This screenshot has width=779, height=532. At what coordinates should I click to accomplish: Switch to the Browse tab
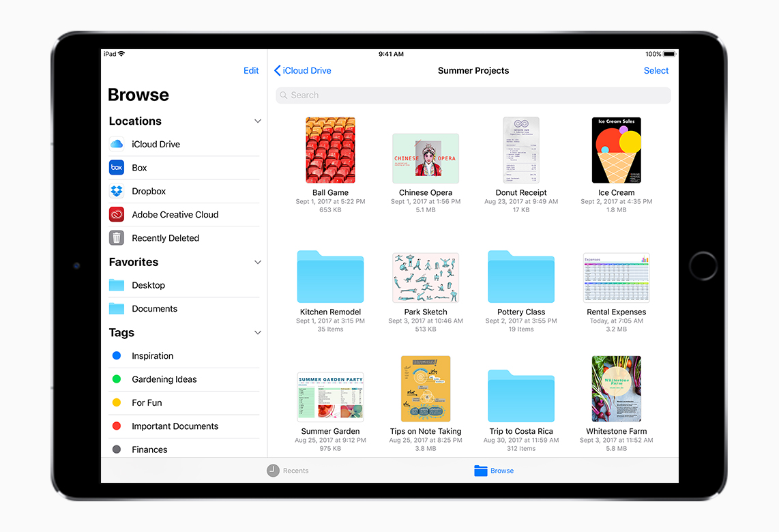coord(494,471)
